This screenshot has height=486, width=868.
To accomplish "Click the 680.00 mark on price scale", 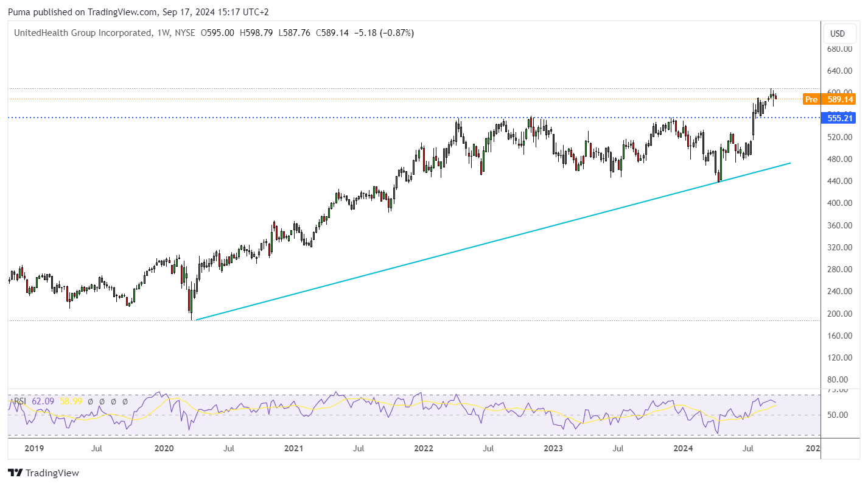I will tap(838, 49).
